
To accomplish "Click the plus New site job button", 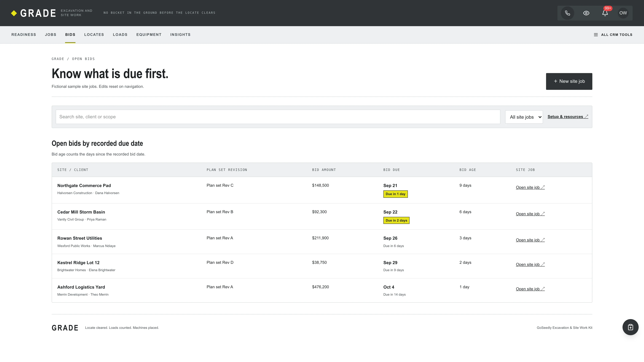I will tap(569, 81).
